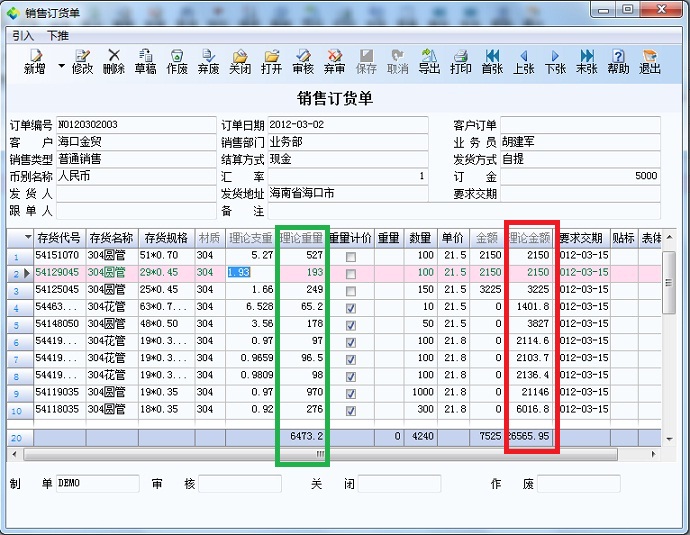Click the 打印 (Print) toolbar icon

[x=461, y=61]
